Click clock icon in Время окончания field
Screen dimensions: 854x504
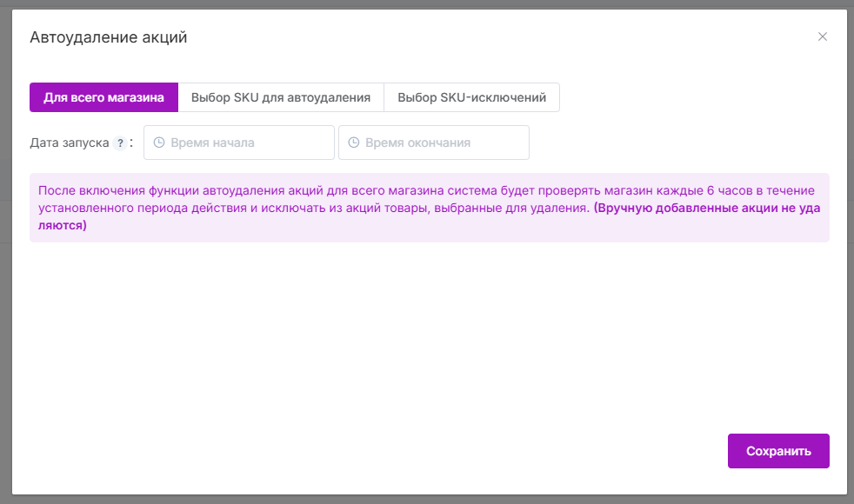354,143
